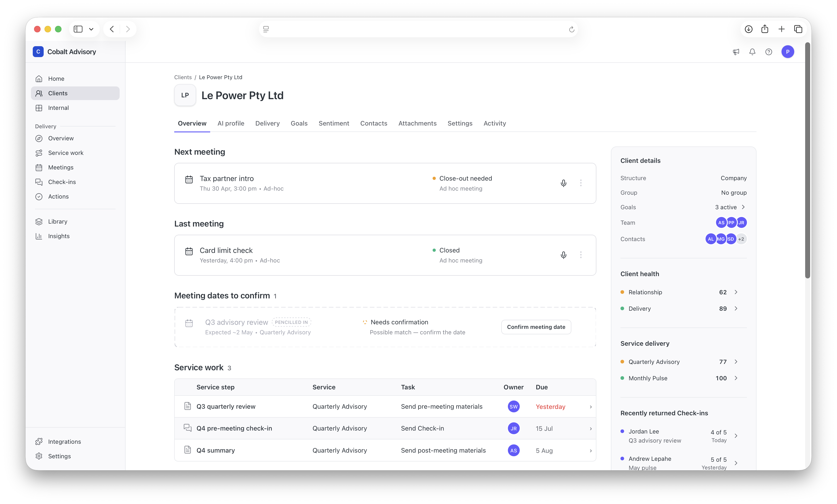Open the user profile avatar P
837x504 pixels.
788,52
